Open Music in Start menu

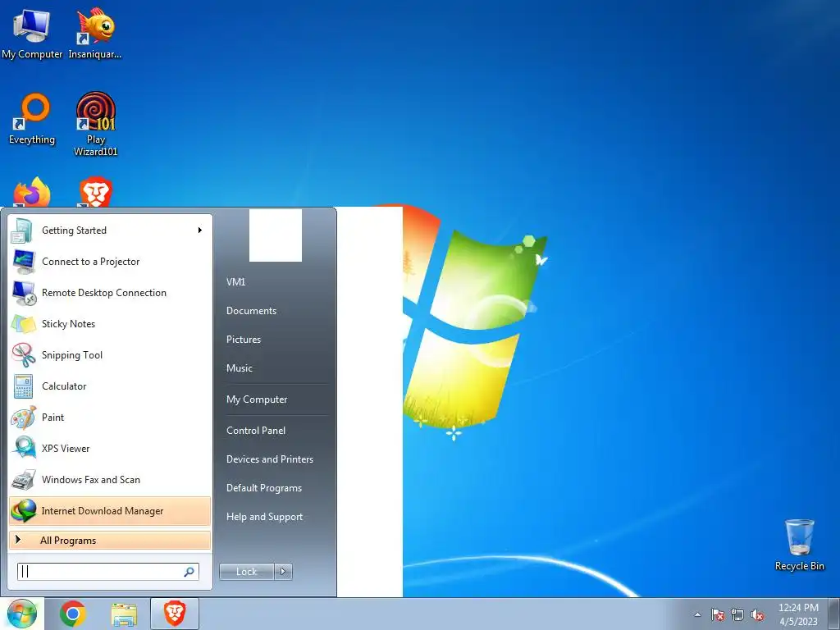(x=240, y=368)
